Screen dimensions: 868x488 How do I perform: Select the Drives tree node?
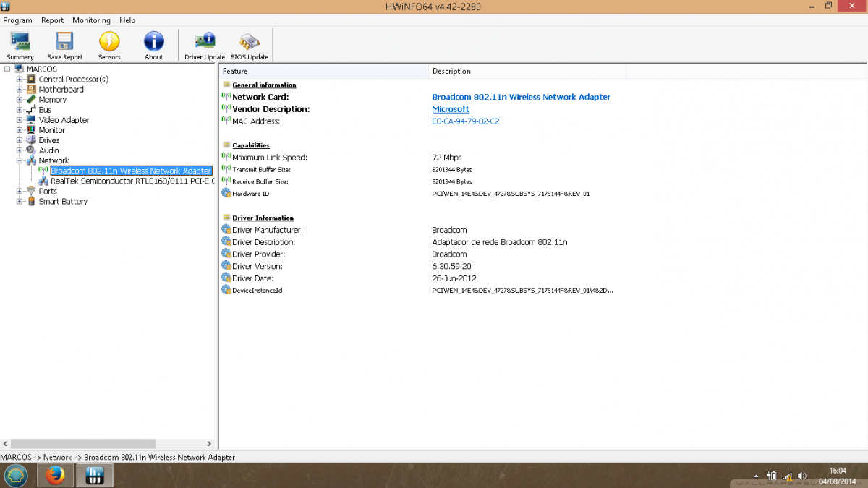click(x=49, y=140)
